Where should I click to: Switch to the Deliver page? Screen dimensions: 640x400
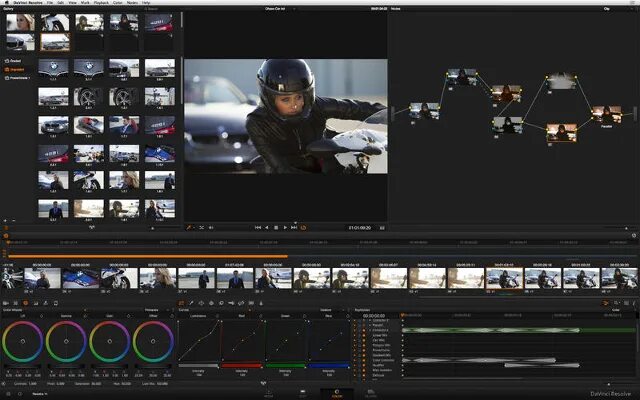click(x=371, y=393)
